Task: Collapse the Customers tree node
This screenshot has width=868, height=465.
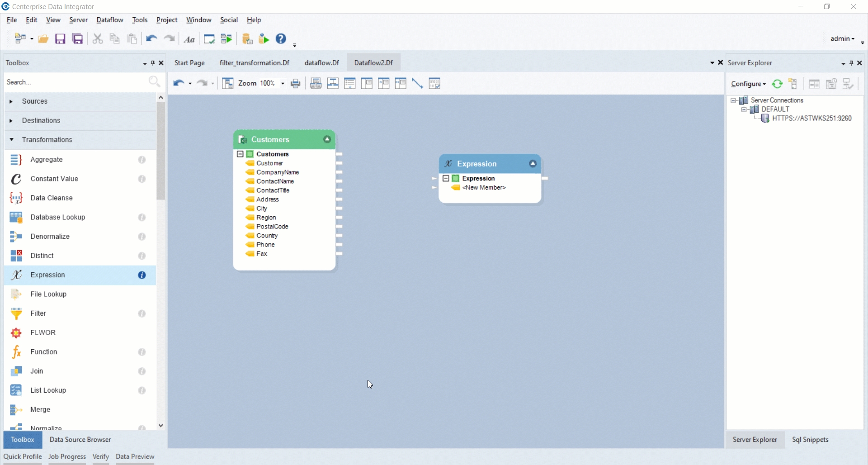Action: [241, 154]
